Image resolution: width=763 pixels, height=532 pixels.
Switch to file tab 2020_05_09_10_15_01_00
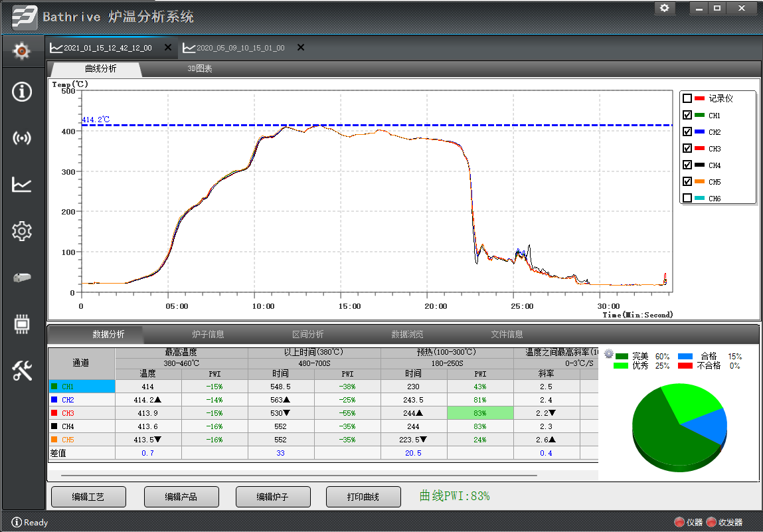click(x=240, y=48)
